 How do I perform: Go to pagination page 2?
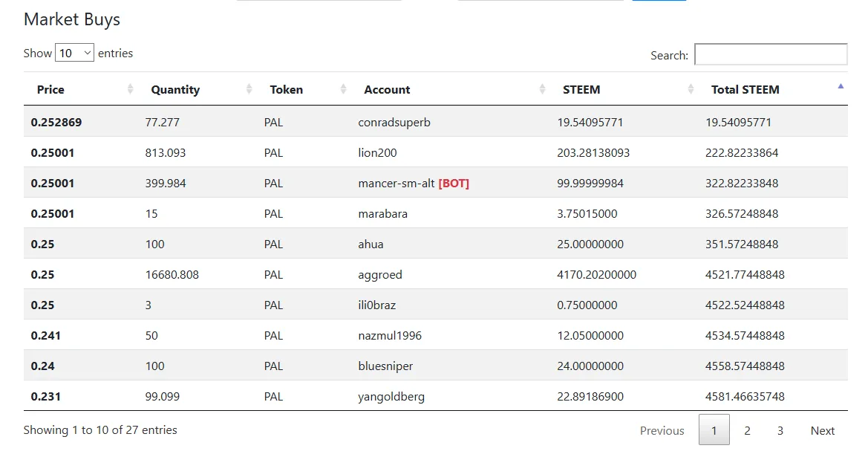pos(747,430)
